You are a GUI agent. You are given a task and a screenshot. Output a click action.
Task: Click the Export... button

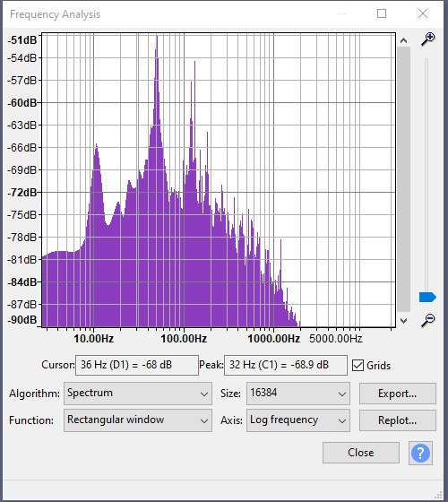[398, 394]
